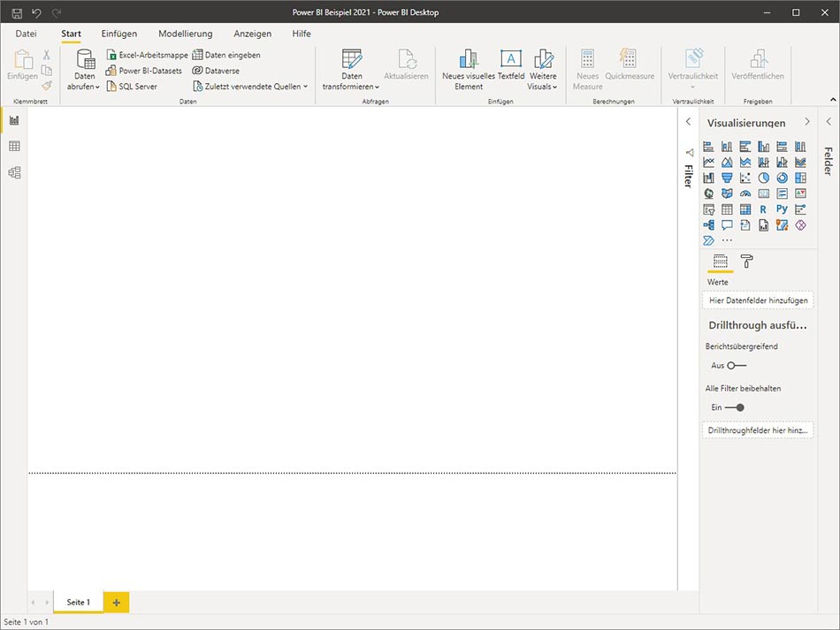
Task: Open the Model view in left sidebar
Action: 14,172
